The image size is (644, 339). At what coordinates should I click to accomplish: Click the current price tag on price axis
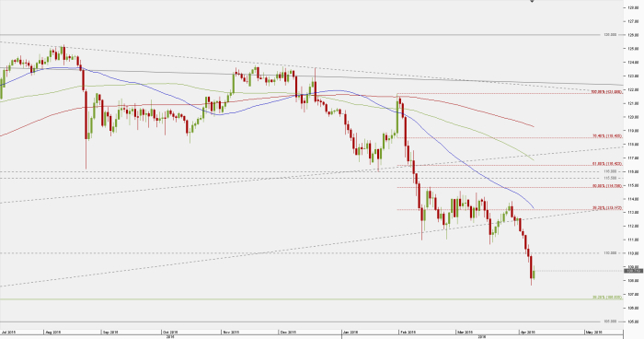coord(633,271)
